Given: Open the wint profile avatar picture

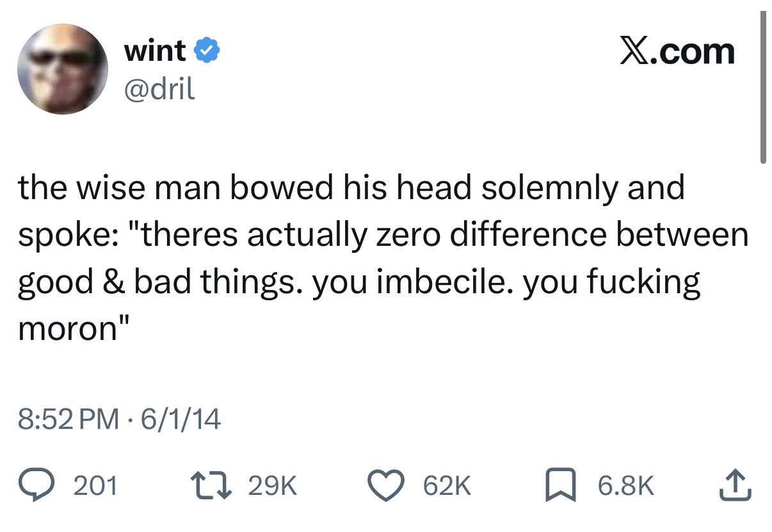Looking at the screenshot, I should (62, 69).
